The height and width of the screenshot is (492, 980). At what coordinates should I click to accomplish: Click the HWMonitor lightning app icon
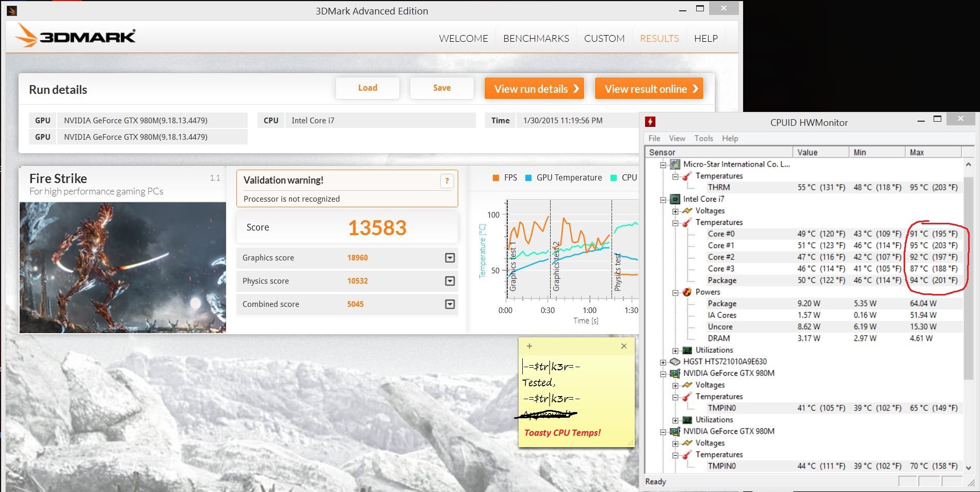650,122
